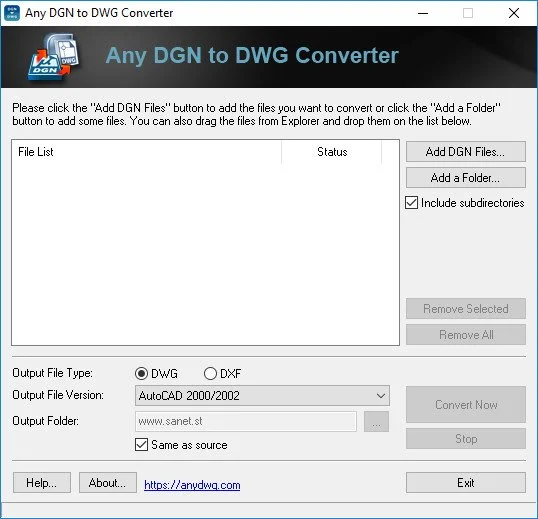The height and width of the screenshot is (519, 538).
Task: Click the Stop button
Action: pyautogui.click(x=466, y=439)
